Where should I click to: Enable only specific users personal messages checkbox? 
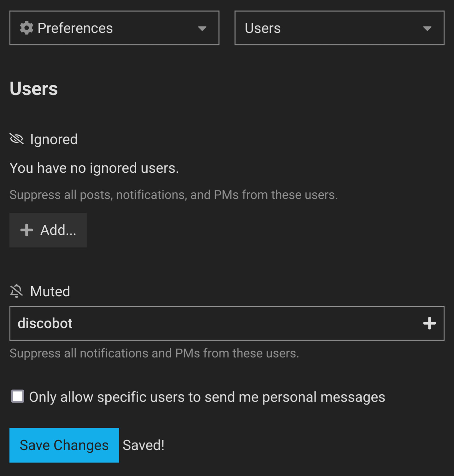[18, 396]
